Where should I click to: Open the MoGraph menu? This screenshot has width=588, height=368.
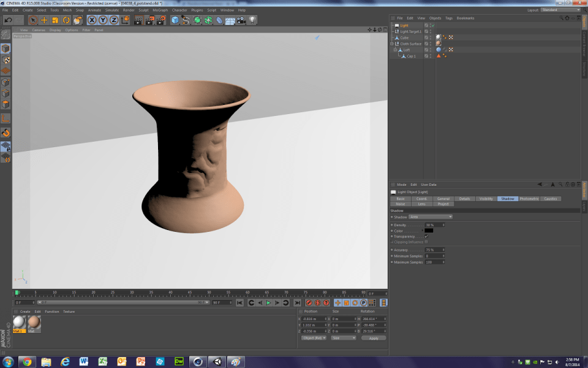click(x=160, y=10)
